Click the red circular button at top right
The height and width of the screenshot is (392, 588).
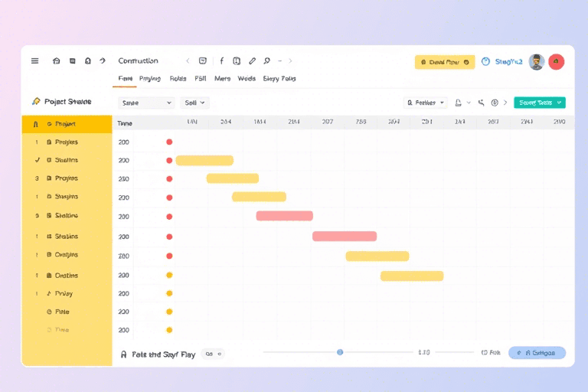(x=557, y=62)
